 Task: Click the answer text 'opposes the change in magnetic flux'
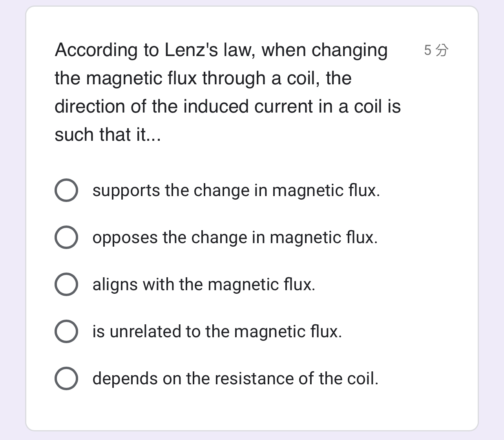point(235,238)
